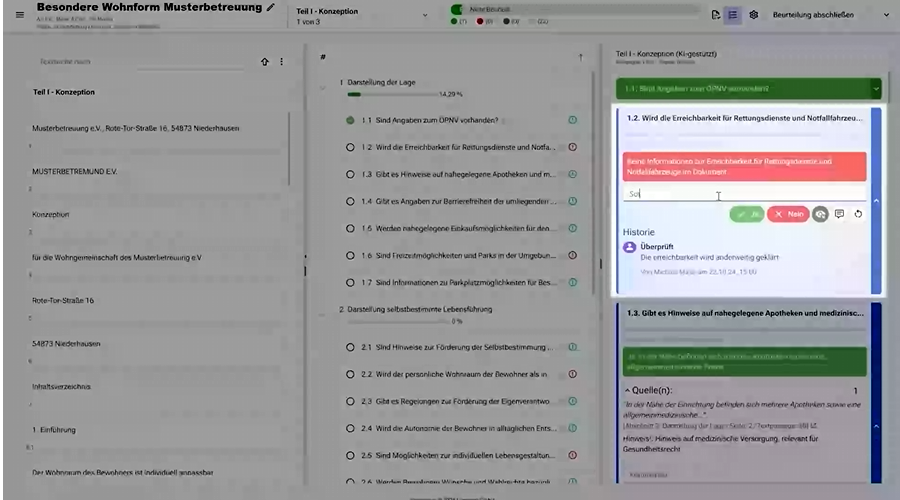Click the status icon for question 1.1

click(x=572, y=120)
